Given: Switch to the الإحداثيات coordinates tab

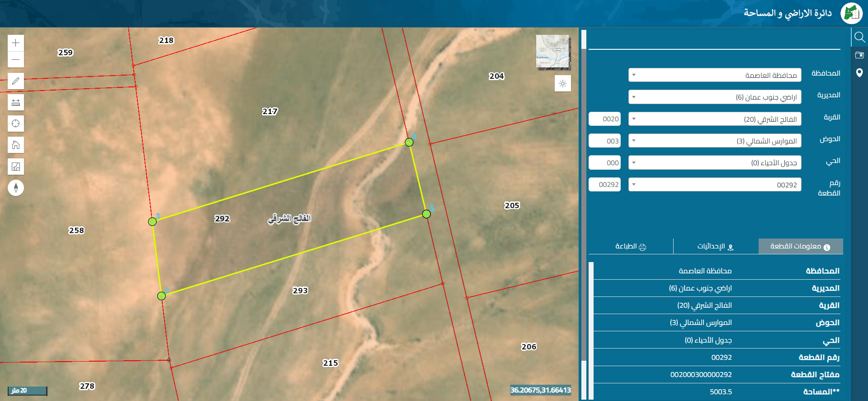Looking at the screenshot, I should [x=716, y=246].
